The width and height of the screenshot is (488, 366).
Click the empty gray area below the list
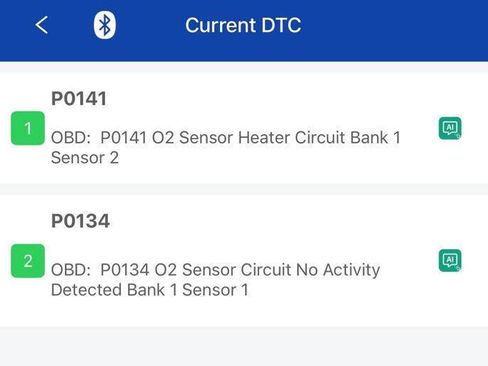coord(244,347)
